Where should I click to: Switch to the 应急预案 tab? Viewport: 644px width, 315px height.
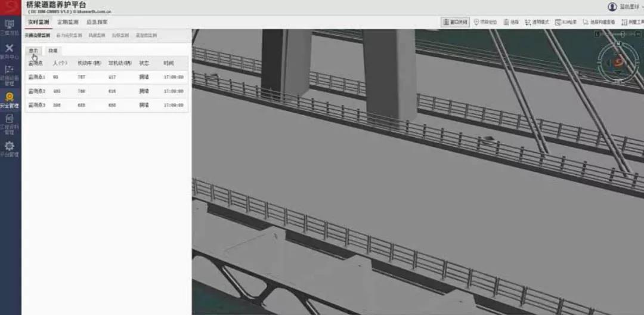[97, 22]
